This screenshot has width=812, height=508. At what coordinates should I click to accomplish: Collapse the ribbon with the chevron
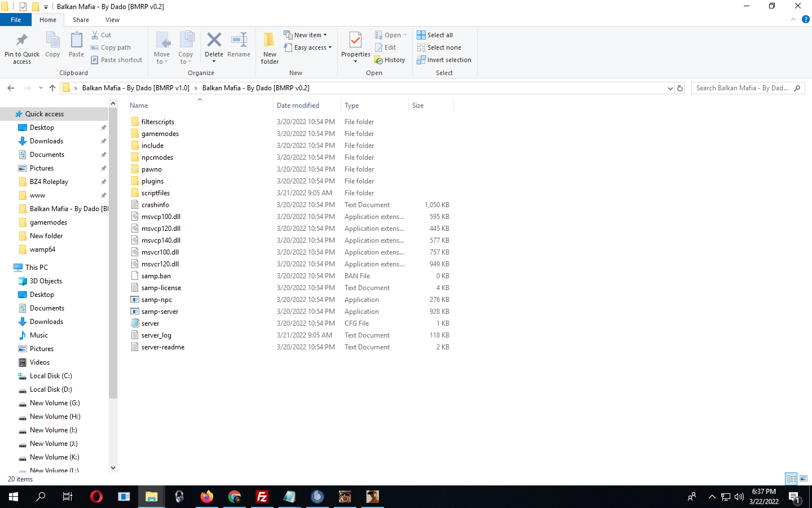tap(793, 20)
